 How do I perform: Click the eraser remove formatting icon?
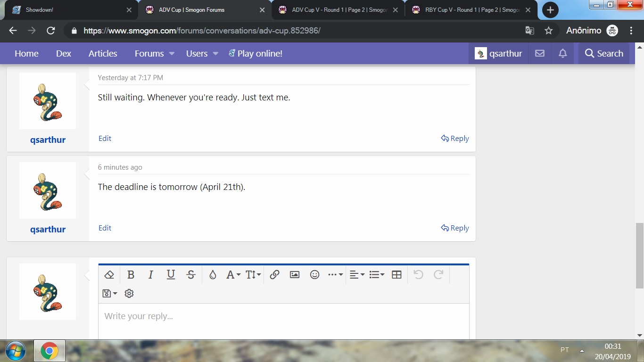pyautogui.click(x=109, y=275)
